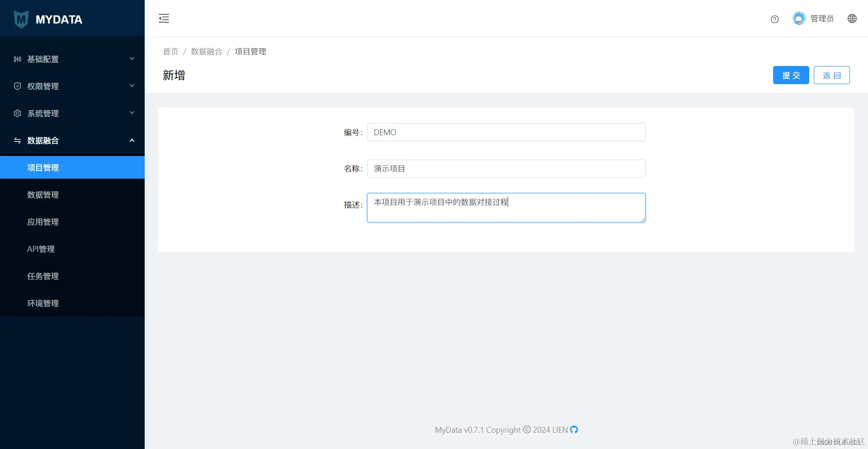Collapse the sidebar using the hamburger icon
The height and width of the screenshot is (449, 868).
tap(164, 19)
